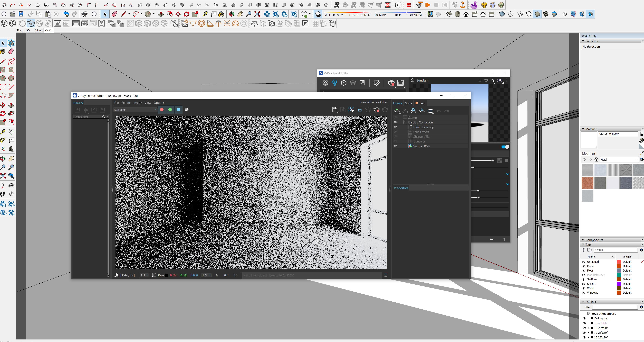
Task: Click New version available notice
Action: pyautogui.click(x=373, y=102)
